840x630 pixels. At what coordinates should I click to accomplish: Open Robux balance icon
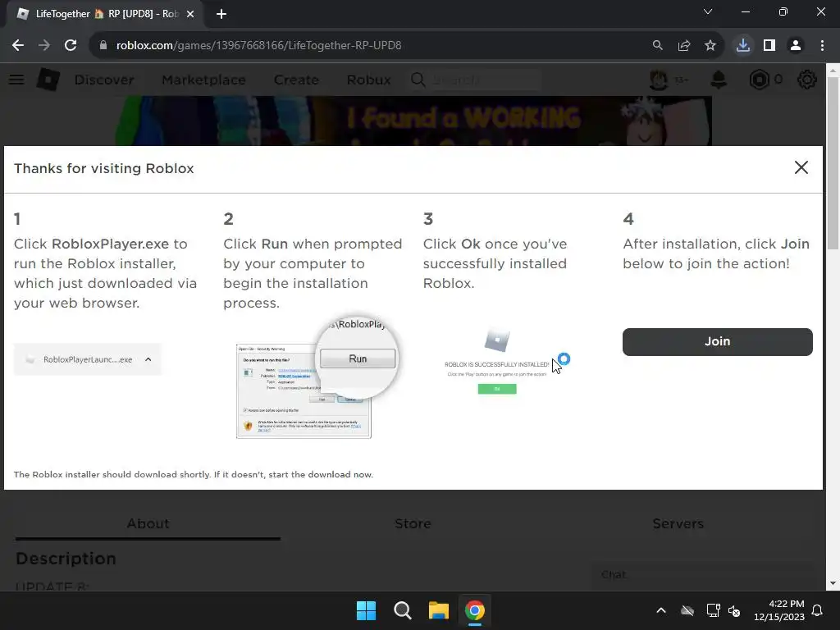click(759, 80)
